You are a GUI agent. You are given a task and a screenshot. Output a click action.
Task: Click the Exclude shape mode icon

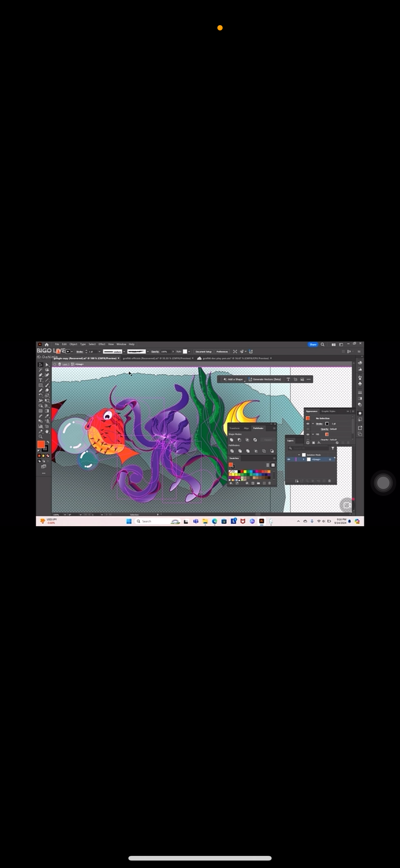255,440
